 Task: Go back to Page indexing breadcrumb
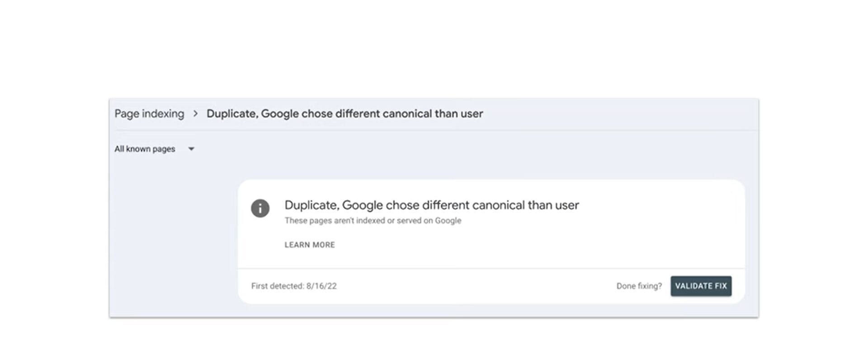(x=149, y=114)
